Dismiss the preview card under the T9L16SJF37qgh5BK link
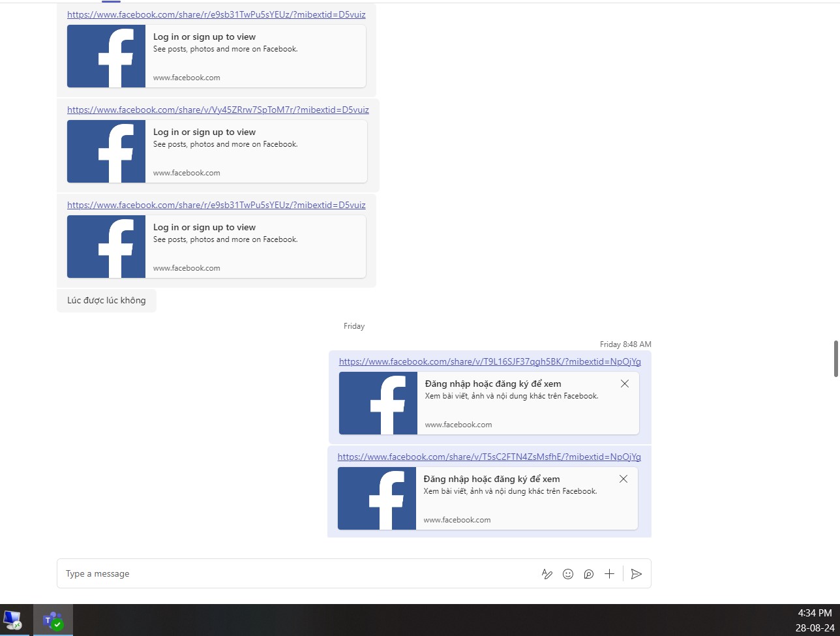840x636 pixels. (625, 384)
